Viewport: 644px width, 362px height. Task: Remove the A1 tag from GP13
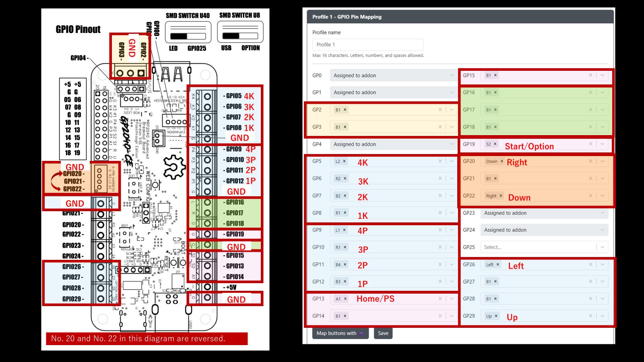click(x=345, y=299)
